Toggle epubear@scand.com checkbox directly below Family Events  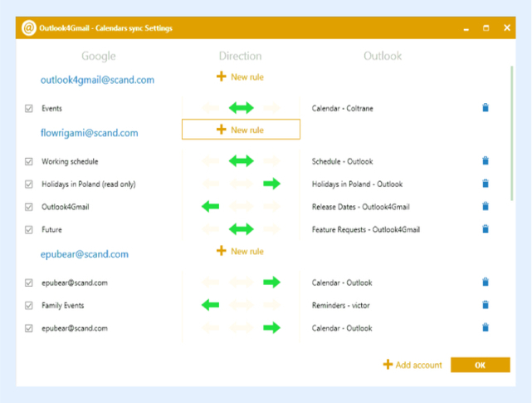pyautogui.click(x=29, y=328)
